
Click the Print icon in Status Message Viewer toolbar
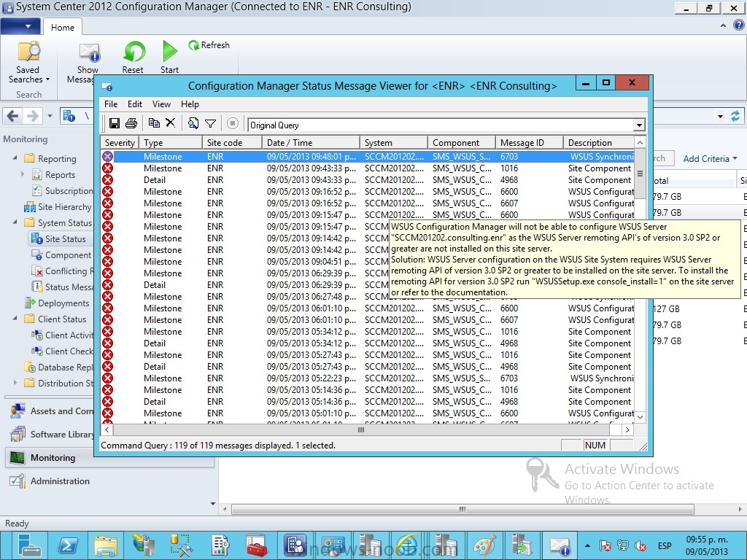pyautogui.click(x=131, y=123)
